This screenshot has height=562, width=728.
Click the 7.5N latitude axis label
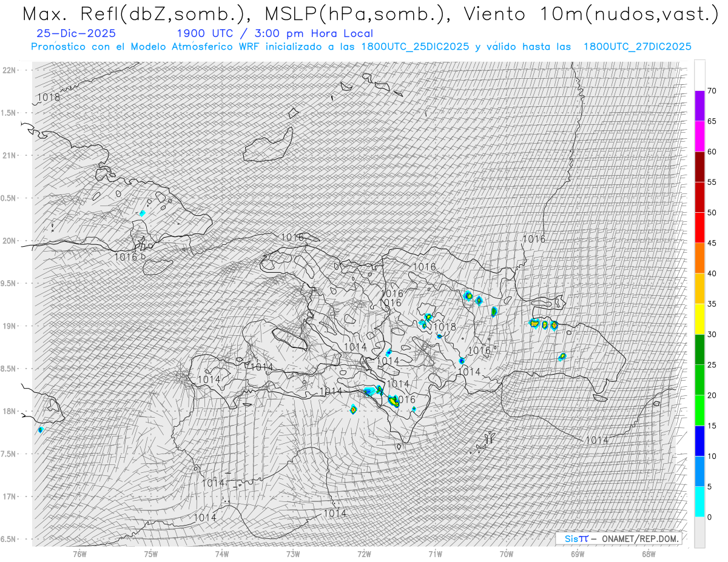tap(8, 453)
